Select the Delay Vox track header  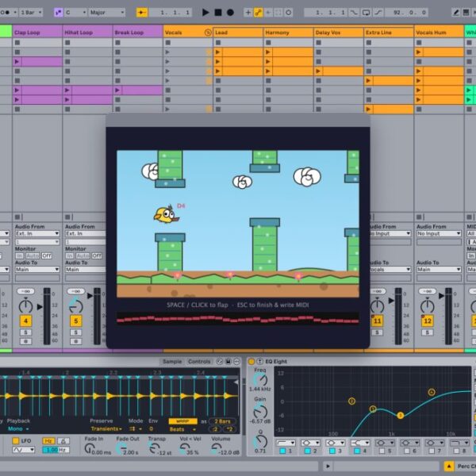pos(338,33)
